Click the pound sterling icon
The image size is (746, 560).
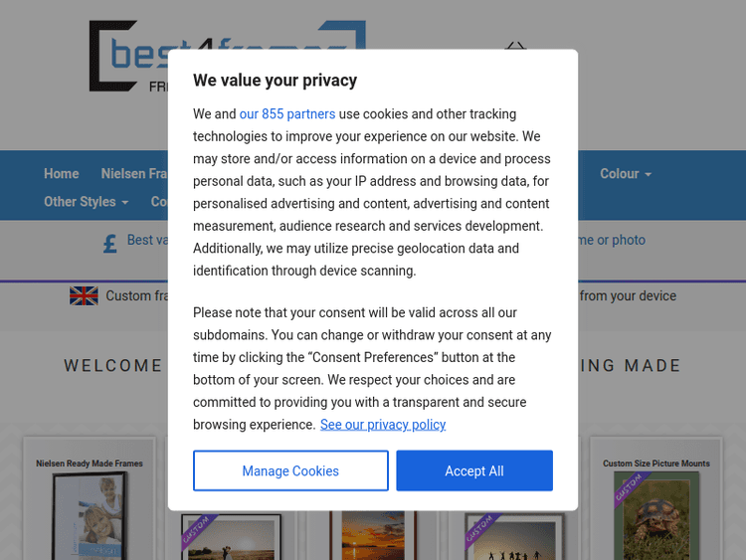point(110,243)
